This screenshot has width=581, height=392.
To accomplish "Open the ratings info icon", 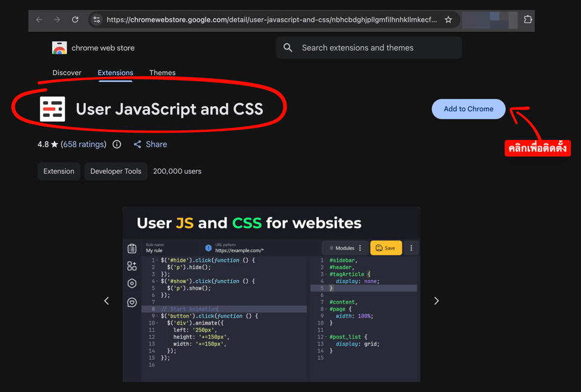I will [117, 144].
